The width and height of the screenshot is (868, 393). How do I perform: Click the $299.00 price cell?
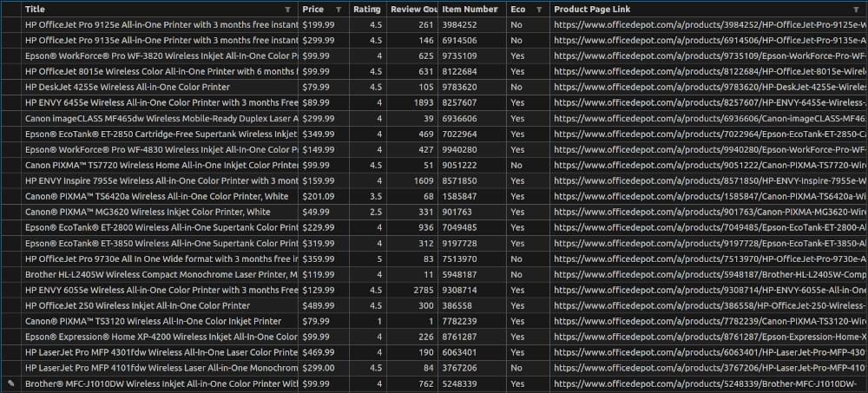click(x=324, y=368)
